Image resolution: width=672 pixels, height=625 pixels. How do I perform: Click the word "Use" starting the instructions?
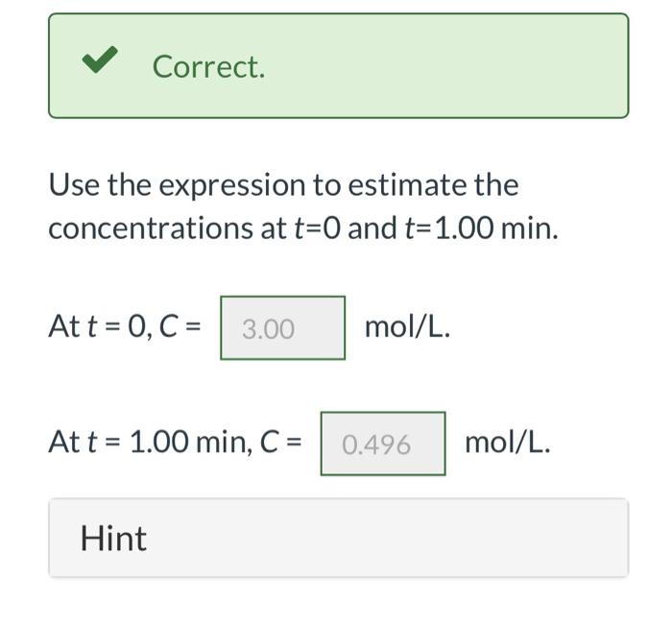click(x=74, y=184)
